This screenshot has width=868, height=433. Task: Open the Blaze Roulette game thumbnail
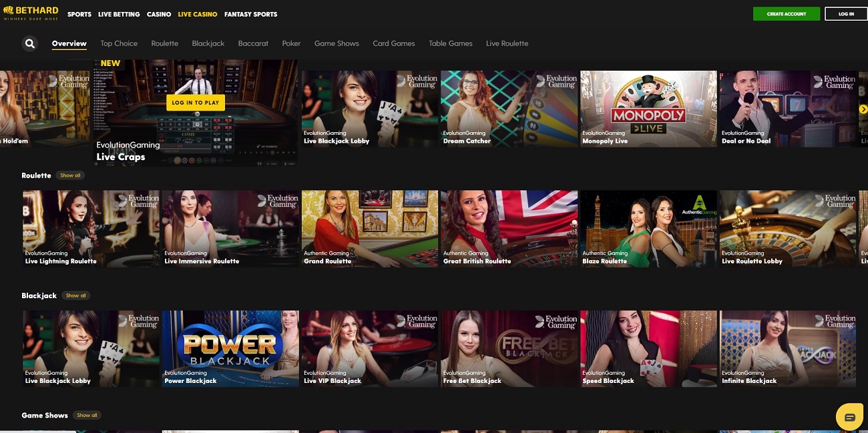648,229
